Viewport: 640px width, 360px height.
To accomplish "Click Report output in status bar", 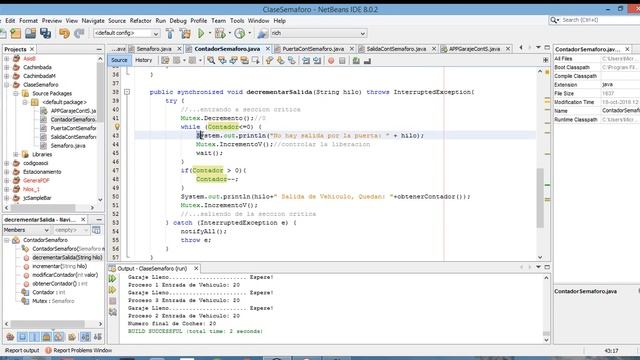I will coord(22,350).
